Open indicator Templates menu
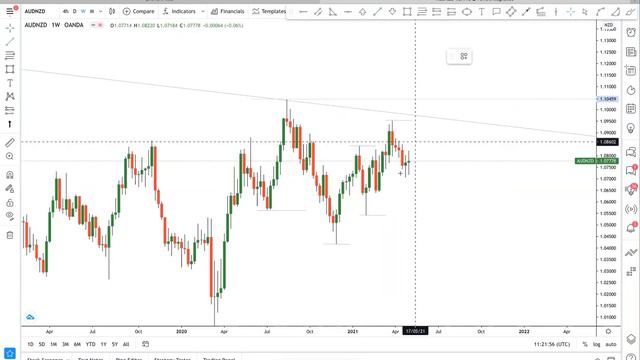640x360 pixels. click(x=269, y=11)
